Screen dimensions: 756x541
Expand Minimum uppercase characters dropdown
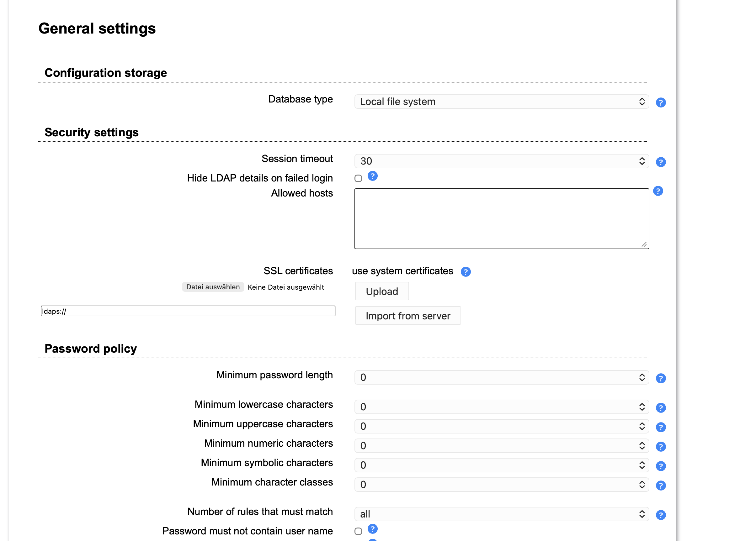pos(501,426)
